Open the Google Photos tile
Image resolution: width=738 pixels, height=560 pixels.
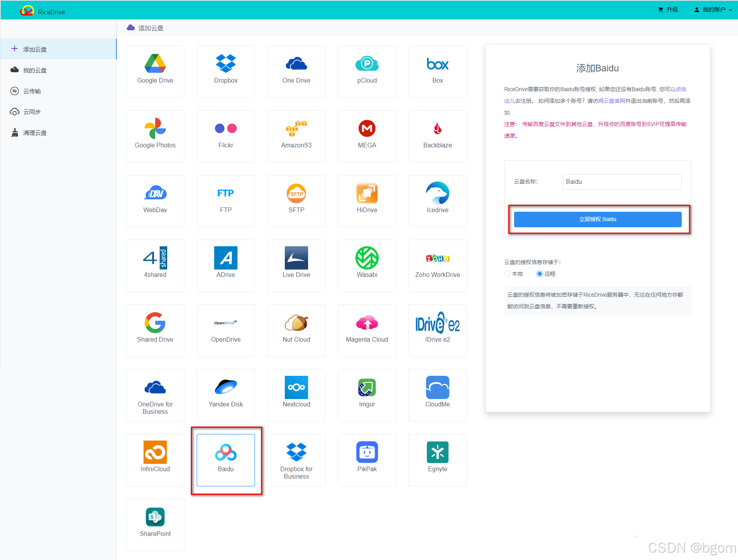(155, 136)
